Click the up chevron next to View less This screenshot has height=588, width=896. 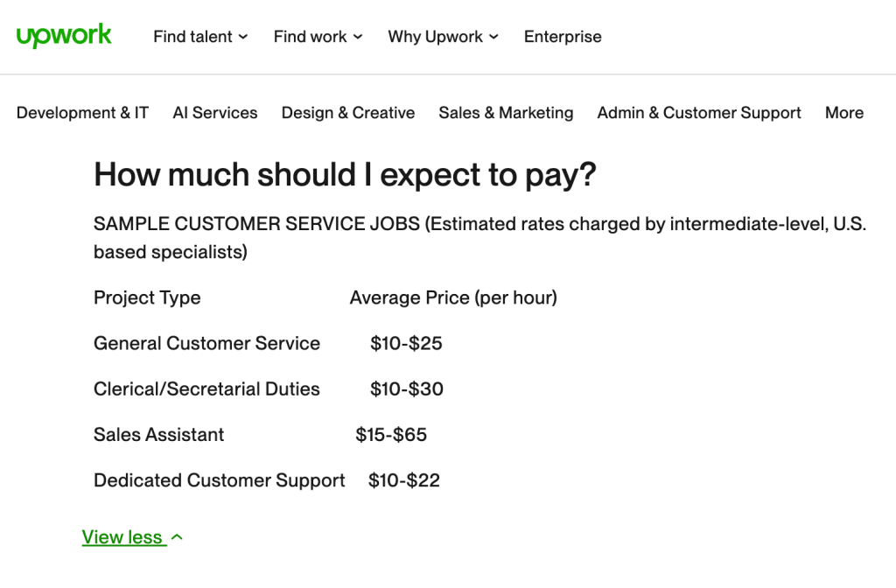coord(177,537)
